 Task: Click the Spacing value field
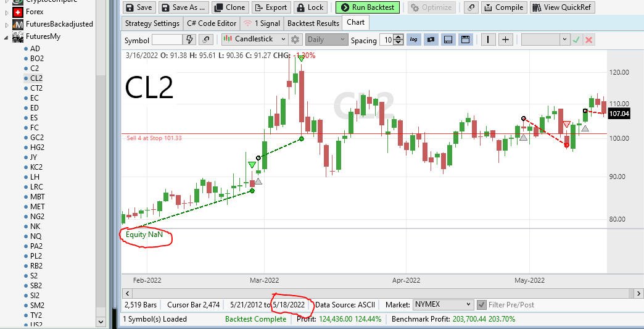tap(387, 40)
